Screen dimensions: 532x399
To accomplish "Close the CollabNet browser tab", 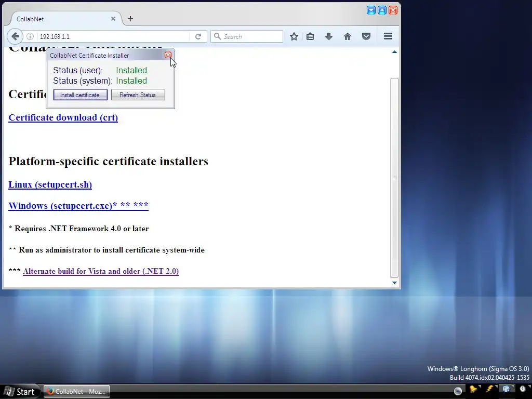I will click(113, 19).
